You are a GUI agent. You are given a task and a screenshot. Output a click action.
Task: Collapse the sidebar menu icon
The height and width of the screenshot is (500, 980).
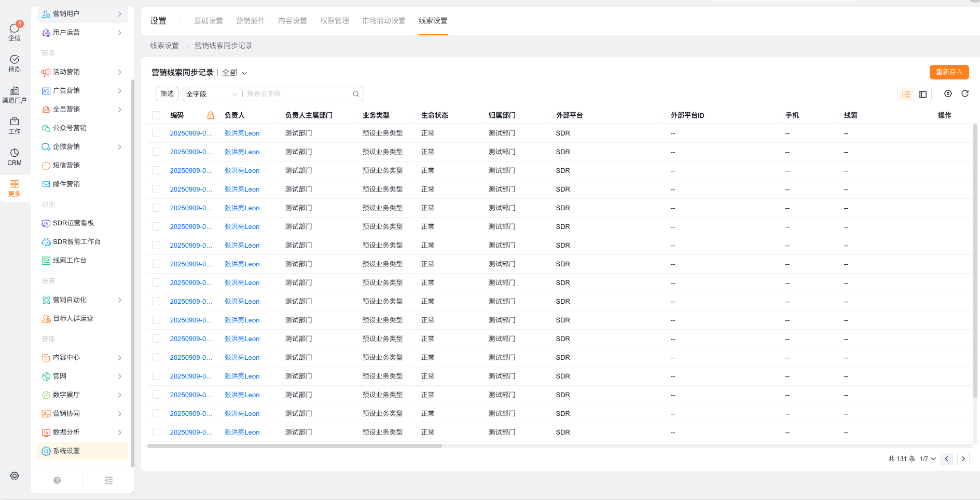pos(109,480)
